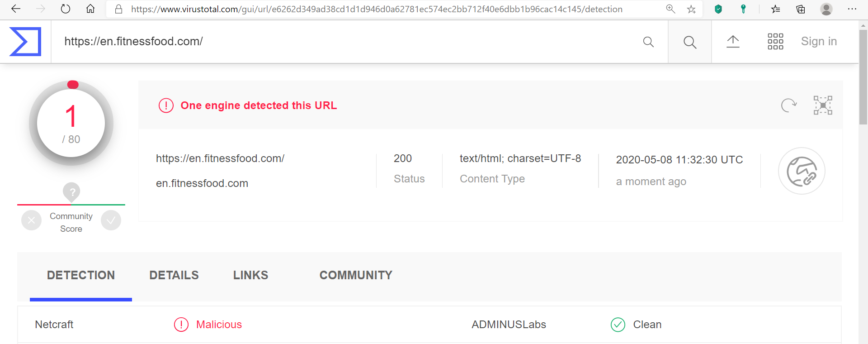The width and height of the screenshot is (868, 344).
Task: Select the COMMUNITY tab
Action: [x=356, y=275]
